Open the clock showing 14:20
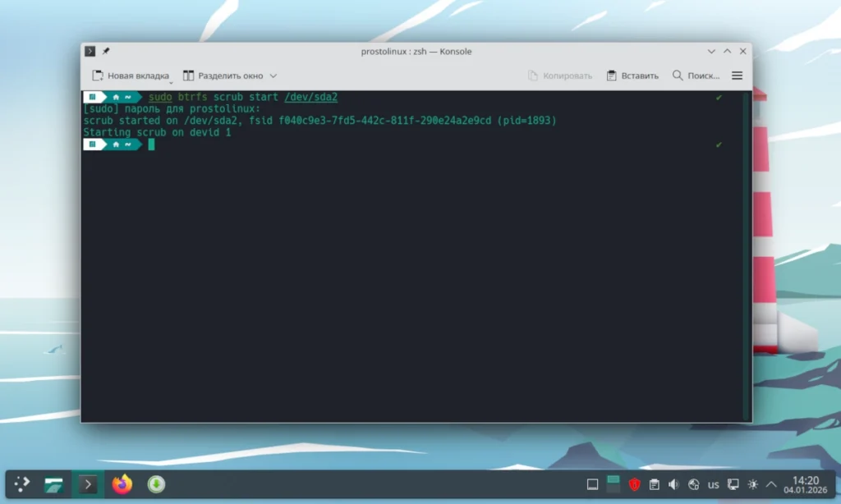 (x=805, y=484)
